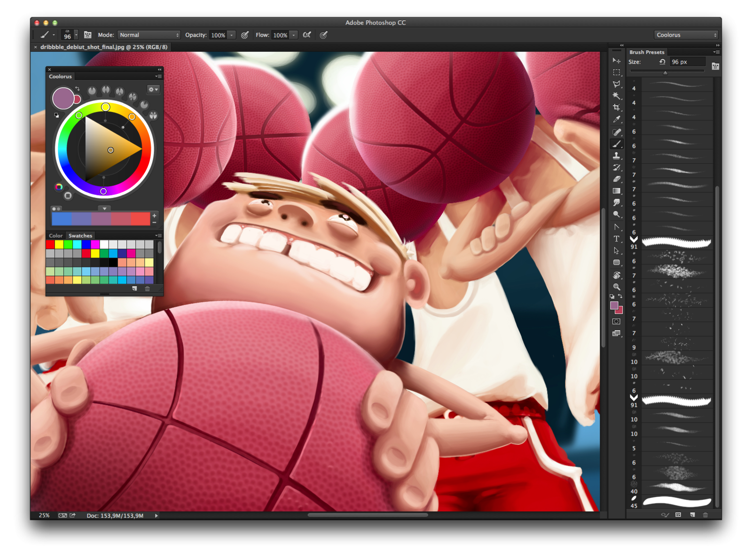Delete brush via Brush Presets trash icon

pyautogui.click(x=705, y=515)
